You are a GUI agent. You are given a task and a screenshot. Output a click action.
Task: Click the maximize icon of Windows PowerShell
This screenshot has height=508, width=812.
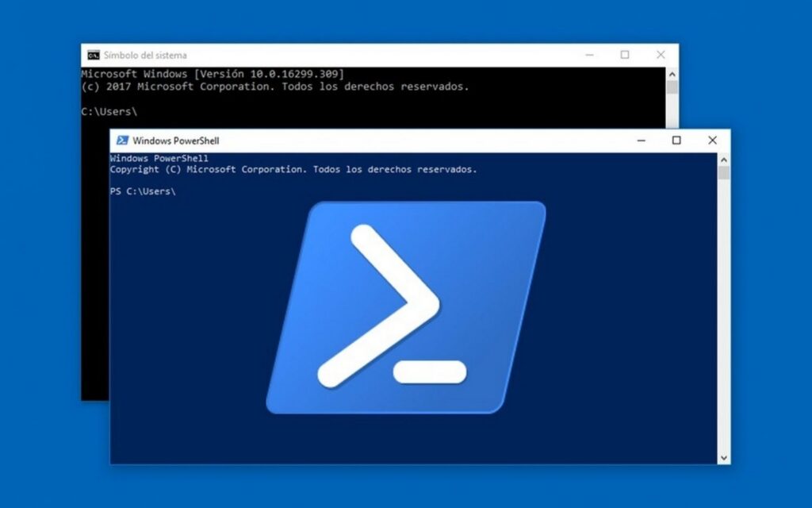(x=676, y=140)
